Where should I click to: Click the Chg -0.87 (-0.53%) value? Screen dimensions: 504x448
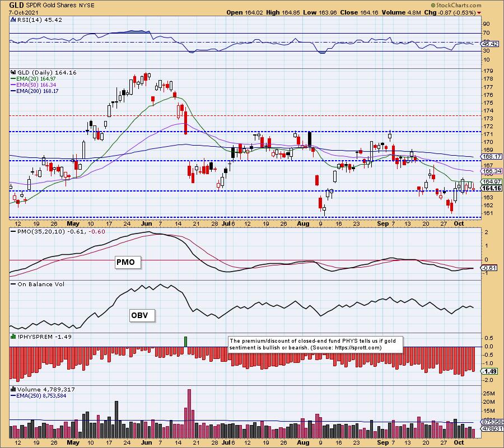pyautogui.click(x=450, y=12)
